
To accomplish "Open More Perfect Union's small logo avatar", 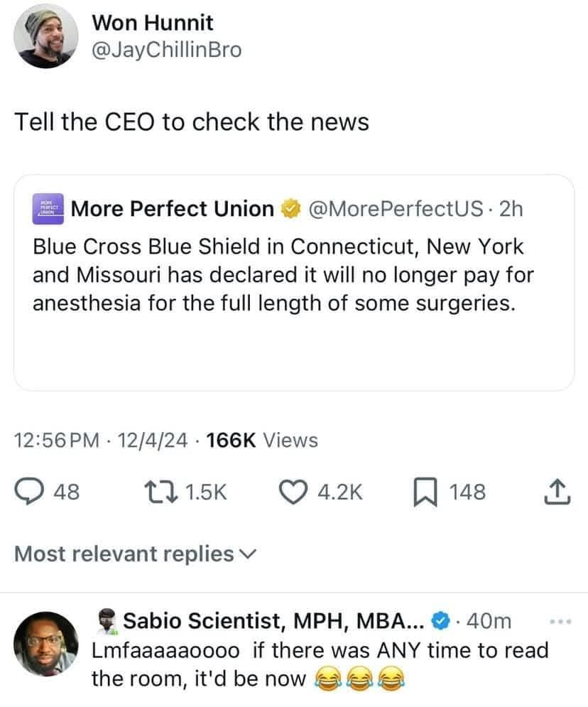I will pyautogui.click(x=49, y=208).
